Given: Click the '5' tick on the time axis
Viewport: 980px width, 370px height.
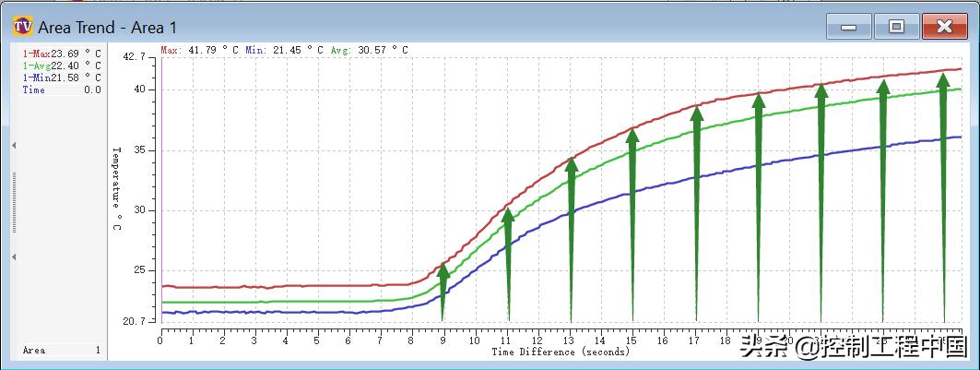Looking at the screenshot, I should [x=317, y=341].
